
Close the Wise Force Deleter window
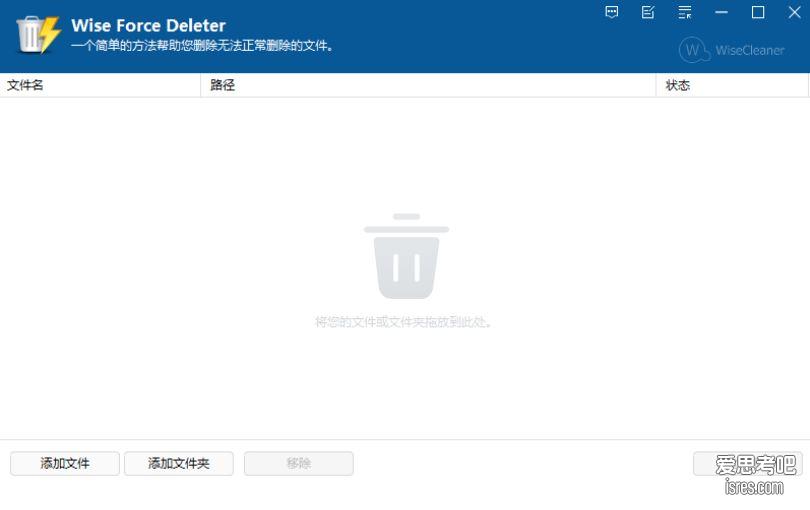pos(795,12)
